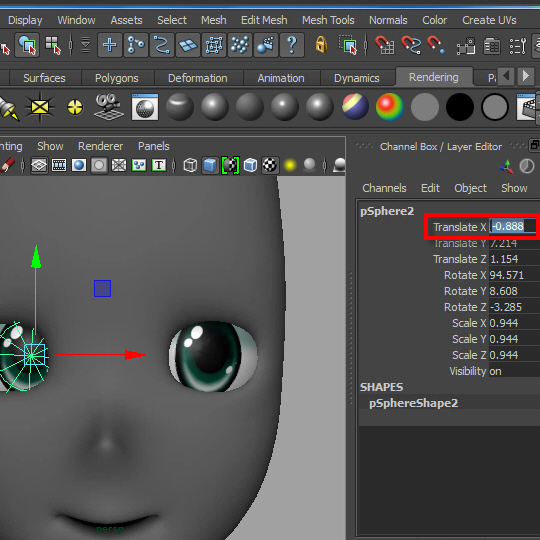Toggle the miscellaneous question mark mask
Viewport: 540px width, 540px height.
292,45
